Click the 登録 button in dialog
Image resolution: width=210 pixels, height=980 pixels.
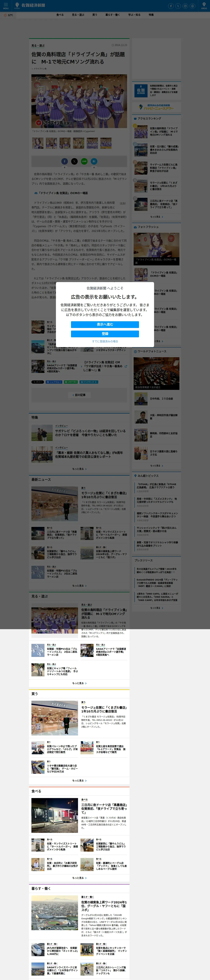[105, 334]
